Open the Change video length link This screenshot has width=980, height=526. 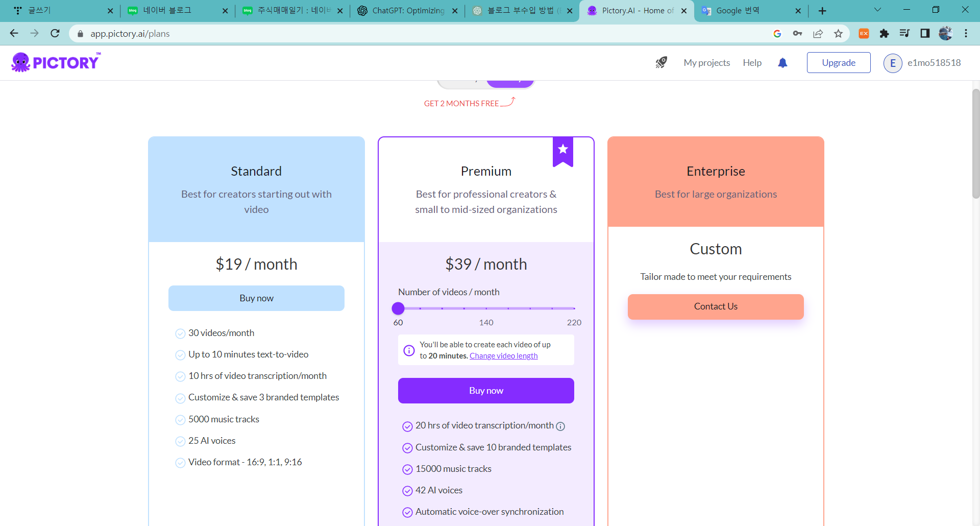(504, 356)
